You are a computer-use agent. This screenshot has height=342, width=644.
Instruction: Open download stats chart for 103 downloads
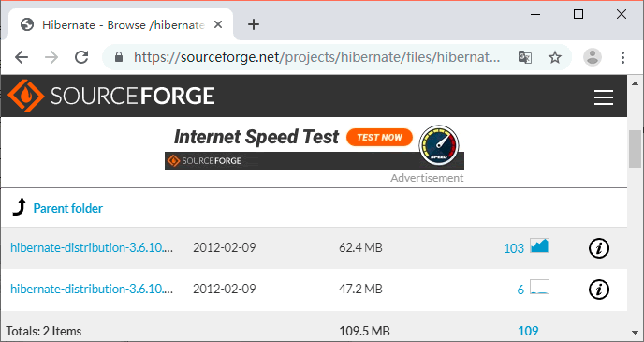coord(539,245)
